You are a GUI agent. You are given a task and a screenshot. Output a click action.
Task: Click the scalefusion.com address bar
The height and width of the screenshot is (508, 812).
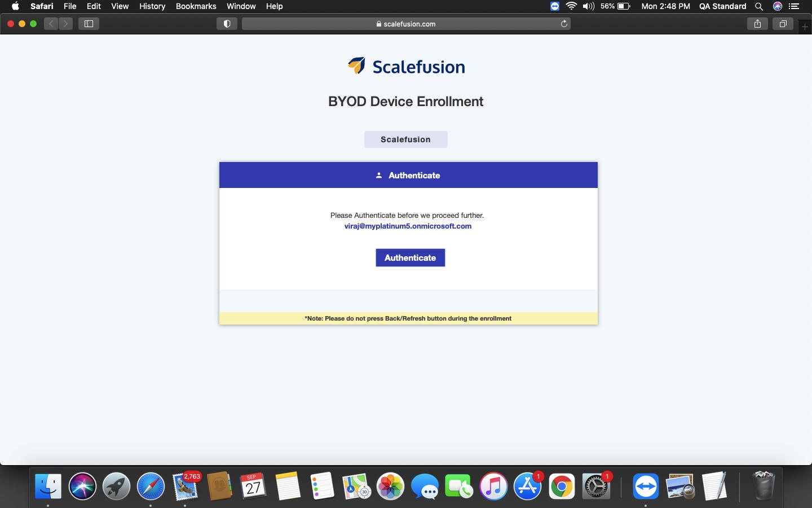coord(406,24)
